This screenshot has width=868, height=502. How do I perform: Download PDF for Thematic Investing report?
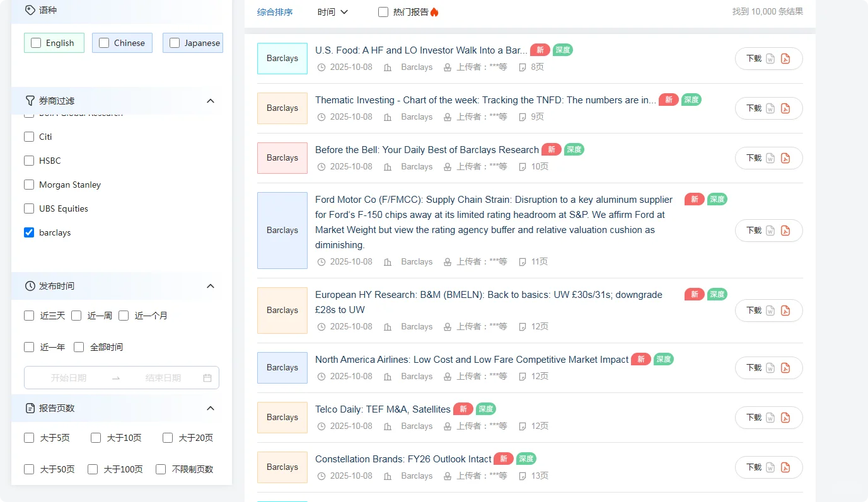point(785,108)
